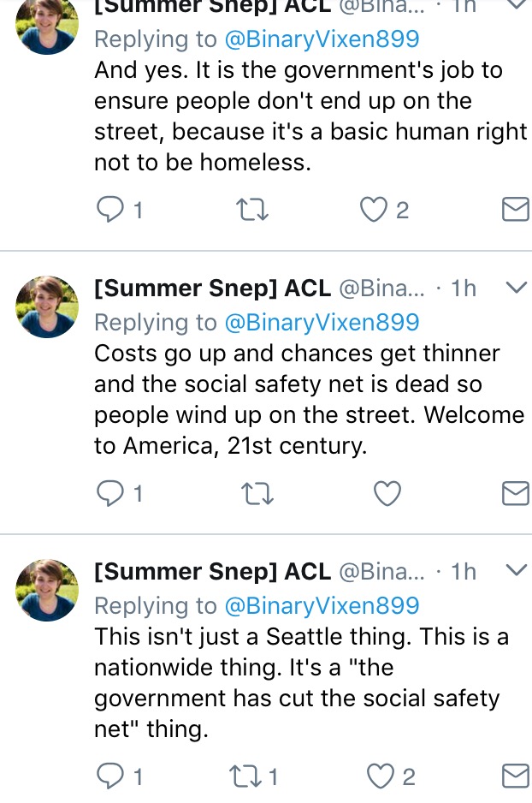The width and height of the screenshot is (532, 803).
Task: Expand options chevron on 'Costs go up' tweet
Action: point(516,288)
